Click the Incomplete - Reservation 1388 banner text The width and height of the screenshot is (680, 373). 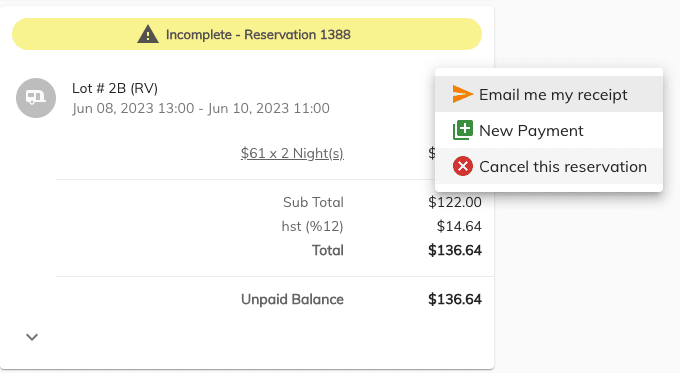pyautogui.click(x=258, y=35)
